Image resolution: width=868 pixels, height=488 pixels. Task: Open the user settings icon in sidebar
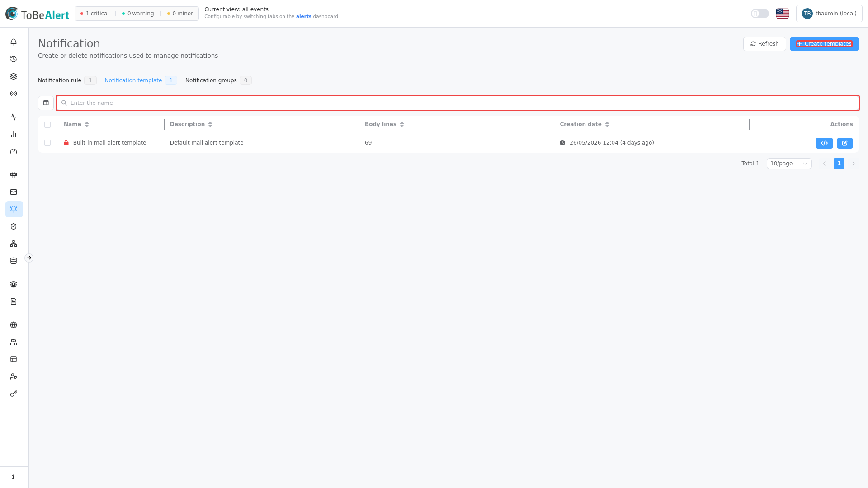[14, 376]
